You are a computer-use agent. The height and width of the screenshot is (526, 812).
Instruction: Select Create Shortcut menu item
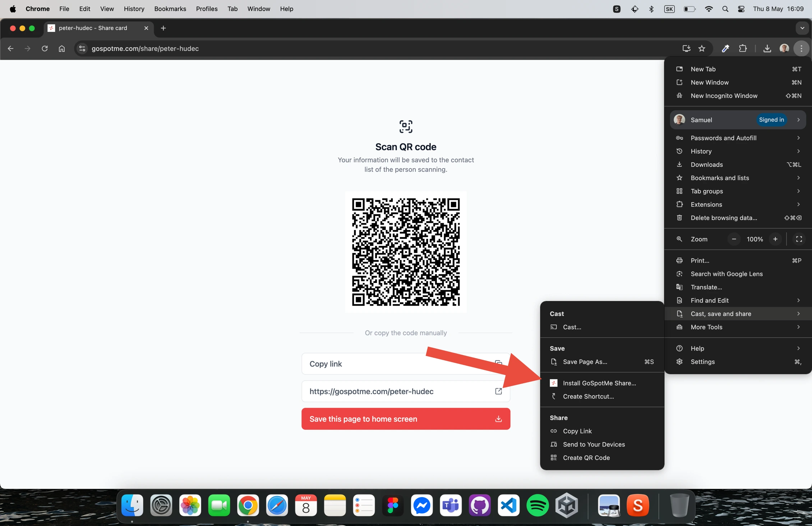[x=602, y=397]
